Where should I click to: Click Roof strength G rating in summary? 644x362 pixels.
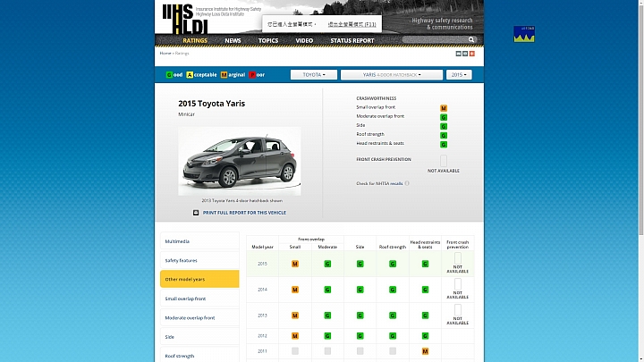pyautogui.click(x=444, y=136)
